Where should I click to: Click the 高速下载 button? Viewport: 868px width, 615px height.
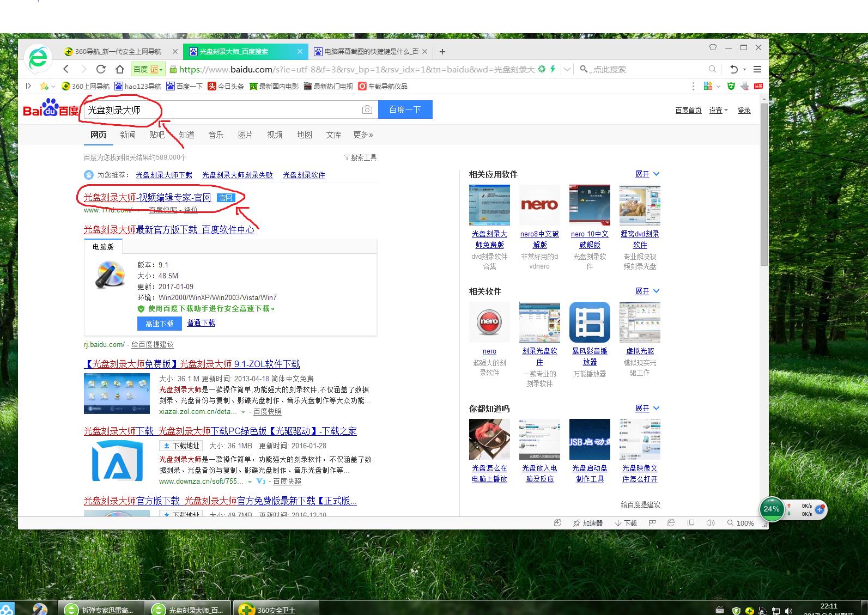point(159,324)
